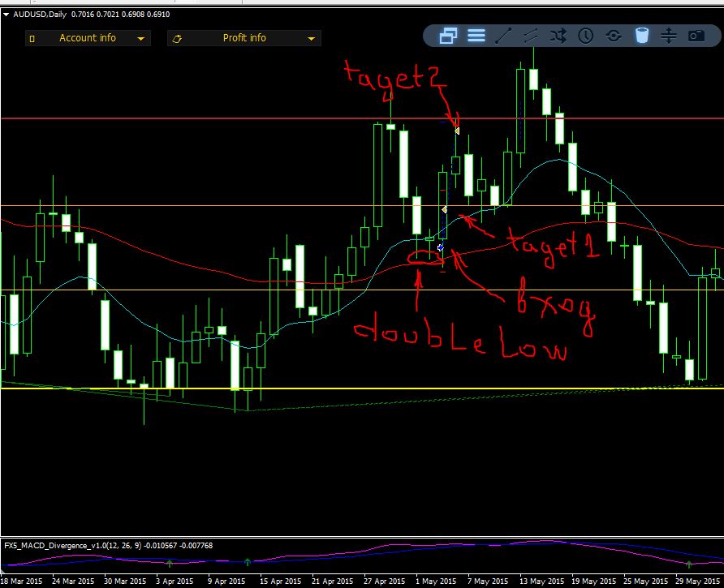Click the 13 May 2015 date label

point(541,581)
